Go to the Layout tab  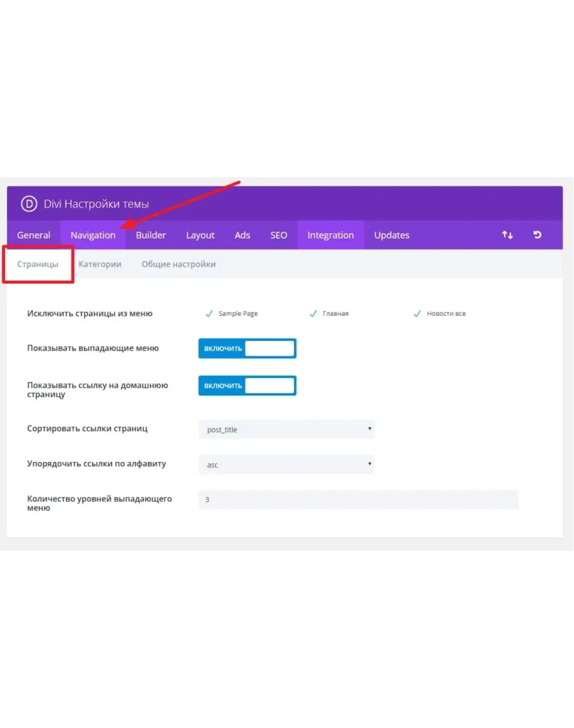[201, 235]
